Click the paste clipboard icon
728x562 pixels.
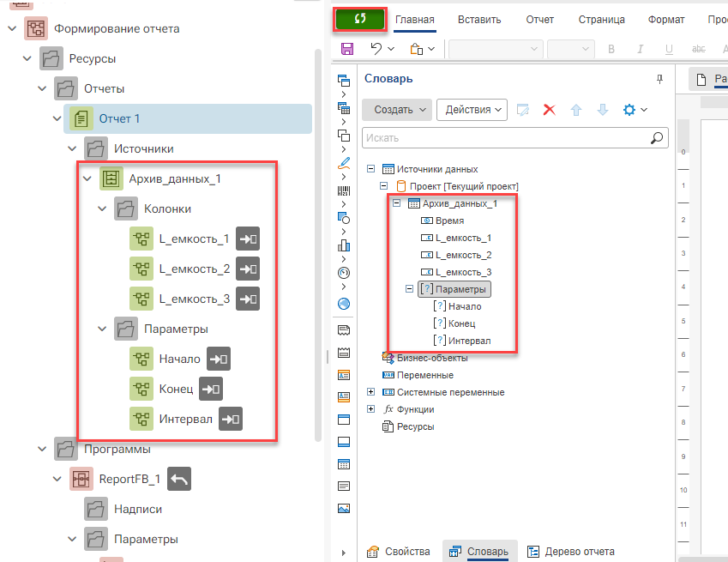[x=417, y=48]
